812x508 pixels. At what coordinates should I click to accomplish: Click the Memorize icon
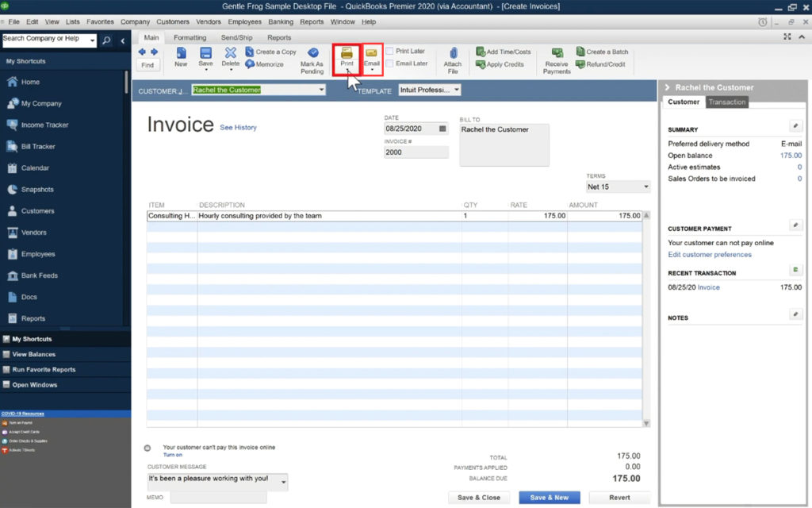250,64
